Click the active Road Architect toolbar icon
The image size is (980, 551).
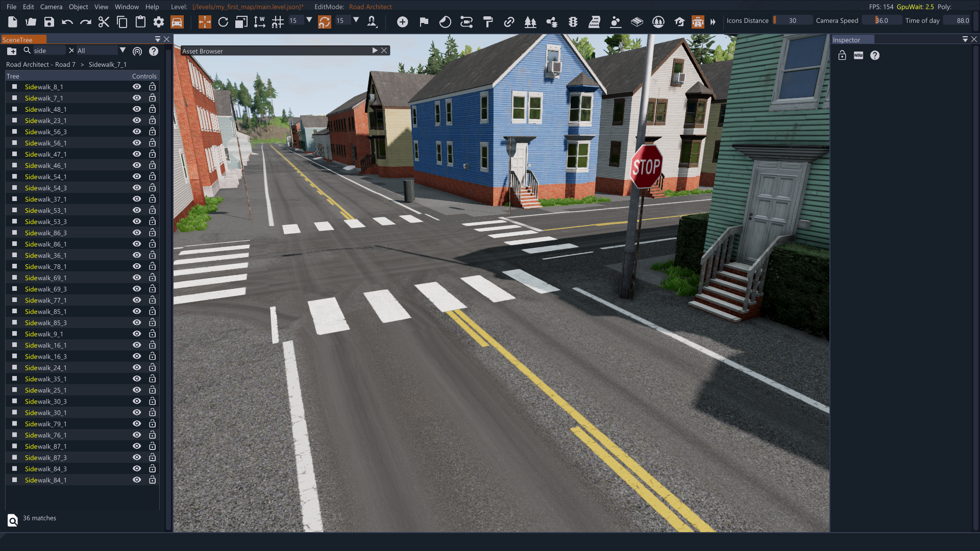(x=698, y=21)
